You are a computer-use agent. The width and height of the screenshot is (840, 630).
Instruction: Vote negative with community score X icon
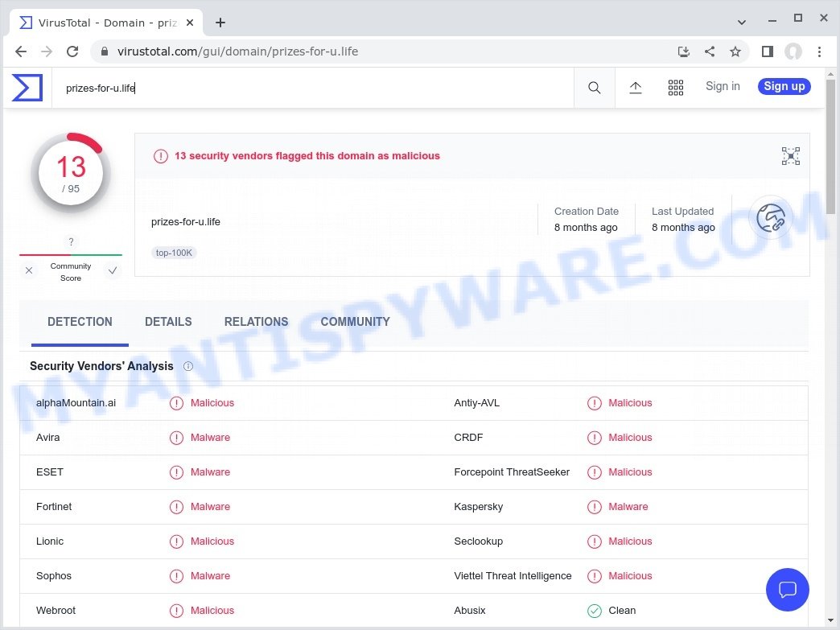coord(29,270)
